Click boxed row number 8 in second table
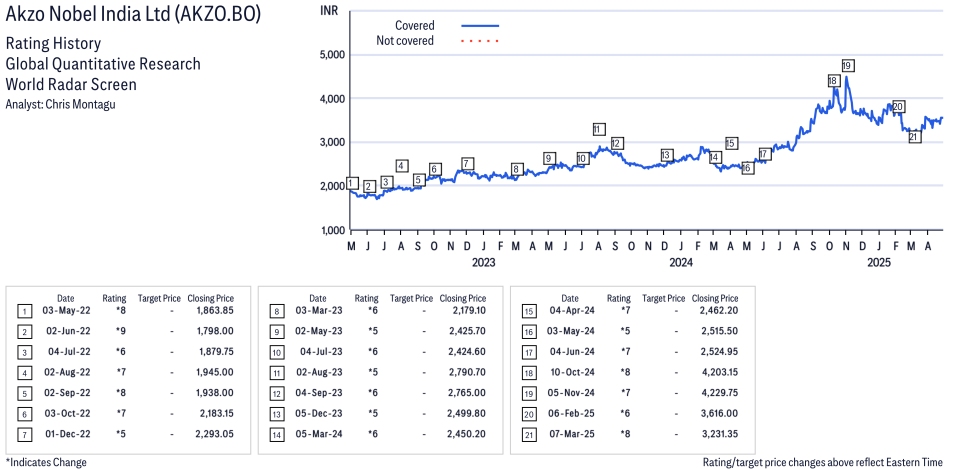The image size is (954, 469). click(276, 311)
